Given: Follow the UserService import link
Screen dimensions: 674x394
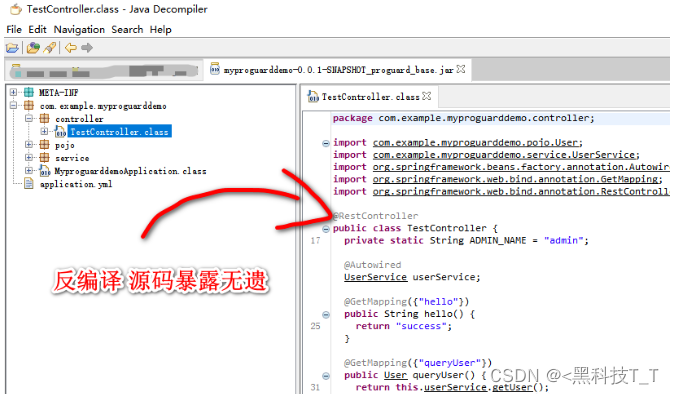Looking at the screenshot, I should [504, 155].
